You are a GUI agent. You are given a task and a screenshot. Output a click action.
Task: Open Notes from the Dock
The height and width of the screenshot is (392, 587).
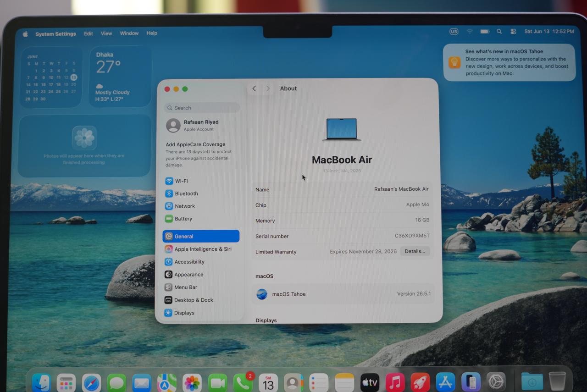coord(344,382)
